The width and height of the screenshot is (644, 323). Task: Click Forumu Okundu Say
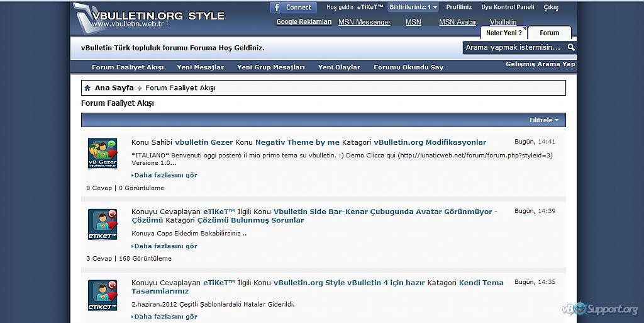click(409, 67)
